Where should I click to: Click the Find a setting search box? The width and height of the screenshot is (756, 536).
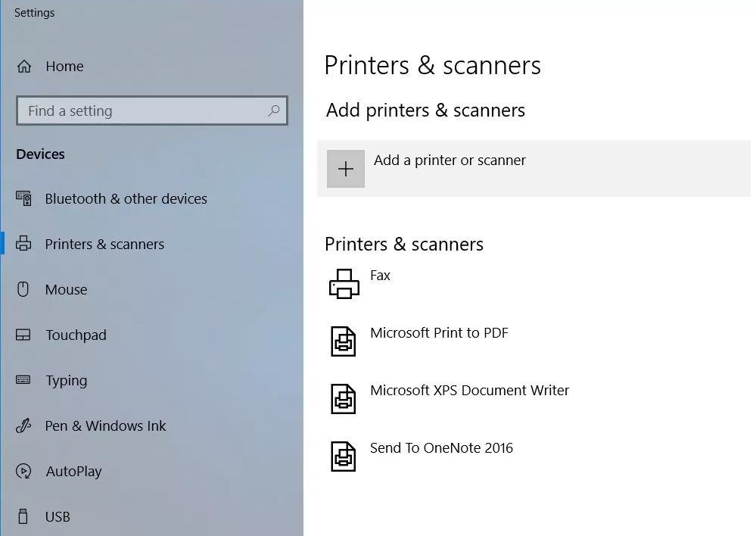144,111
